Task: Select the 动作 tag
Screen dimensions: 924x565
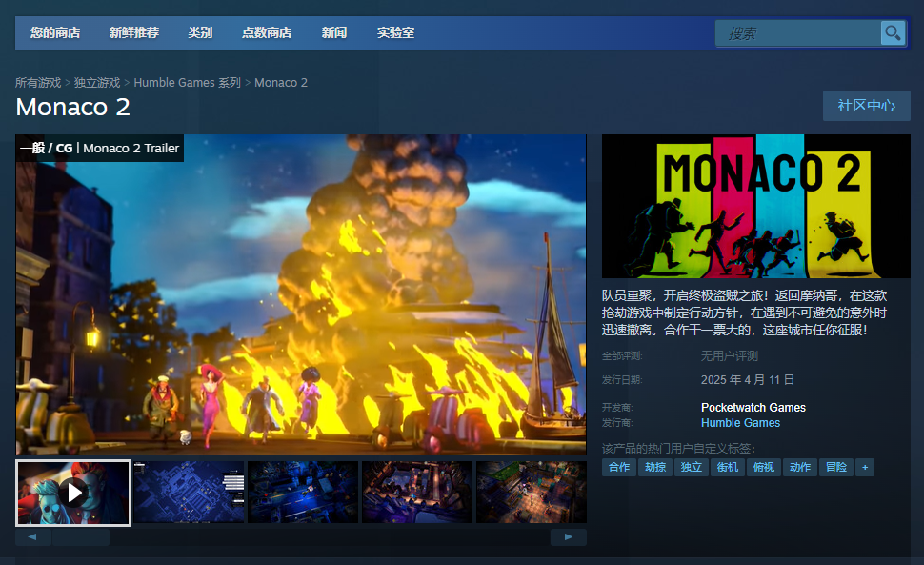Action: pyautogui.click(x=799, y=467)
